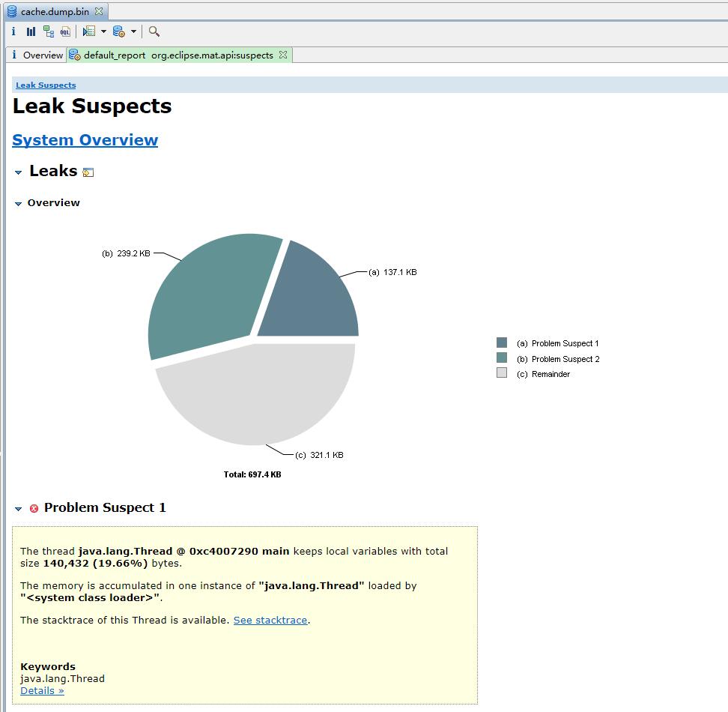Click the Run Expert System Test icon
728x712 pixels.
(88, 31)
